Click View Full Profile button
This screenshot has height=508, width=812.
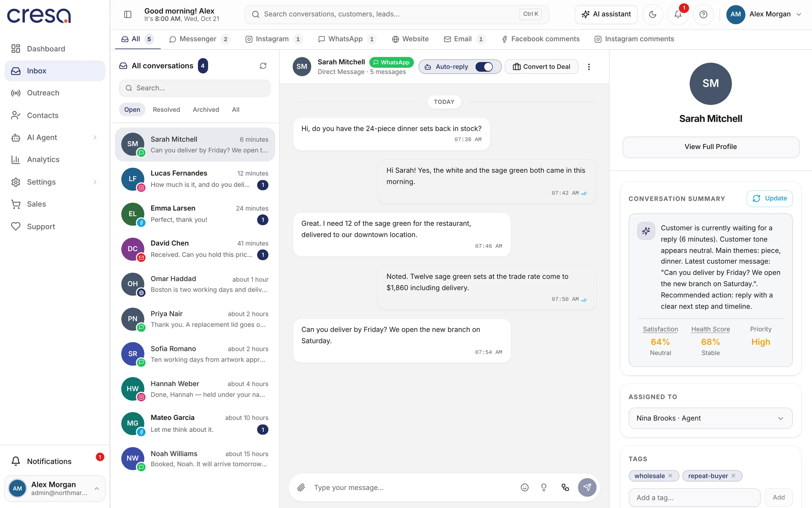[x=711, y=147]
